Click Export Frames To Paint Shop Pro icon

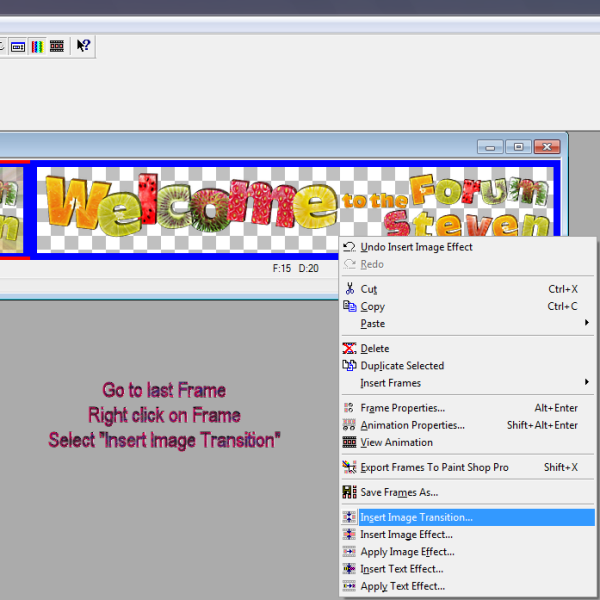tap(349, 467)
